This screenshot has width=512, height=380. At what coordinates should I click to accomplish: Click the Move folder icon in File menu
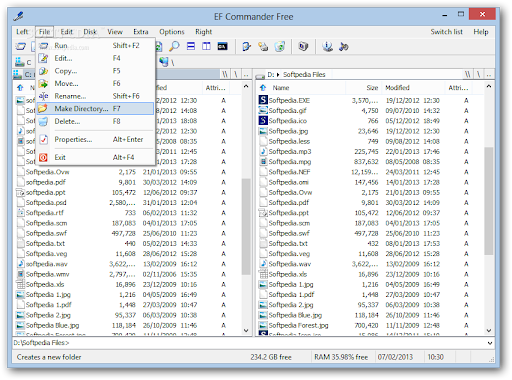pos(43,83)
